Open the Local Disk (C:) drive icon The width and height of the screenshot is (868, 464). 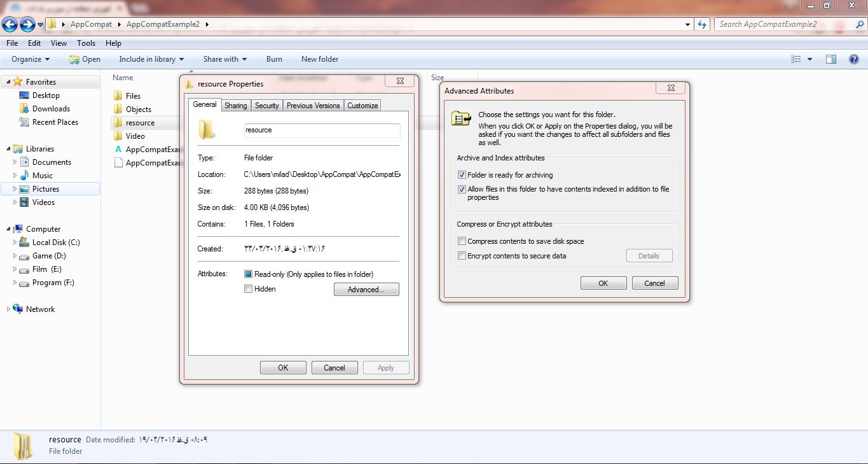pos(24,243)
